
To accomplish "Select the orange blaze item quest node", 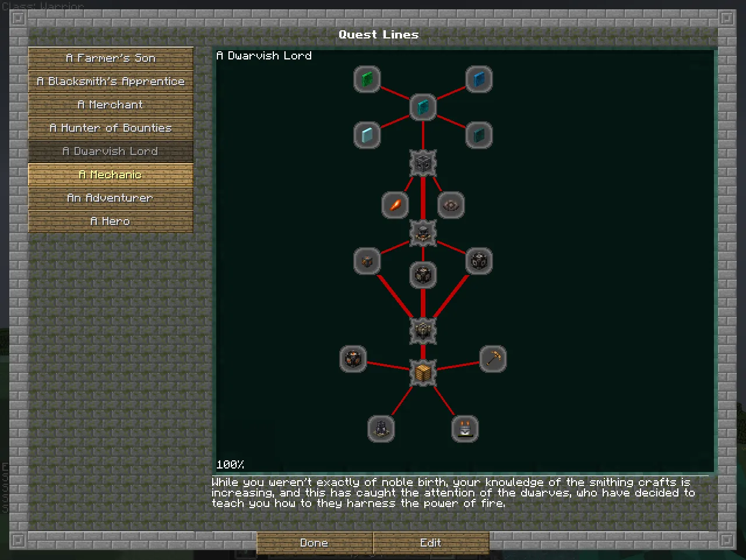I will tap(395, 205).
